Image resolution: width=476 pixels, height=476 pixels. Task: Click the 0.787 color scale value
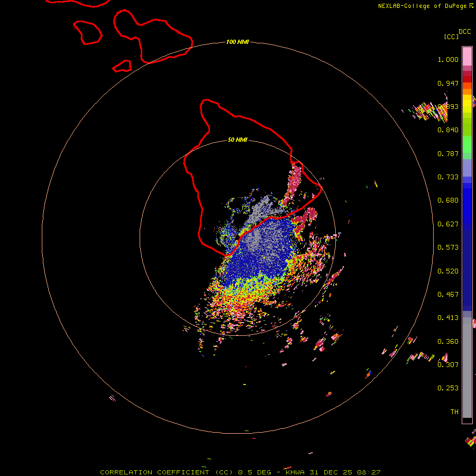click(448, 153)
